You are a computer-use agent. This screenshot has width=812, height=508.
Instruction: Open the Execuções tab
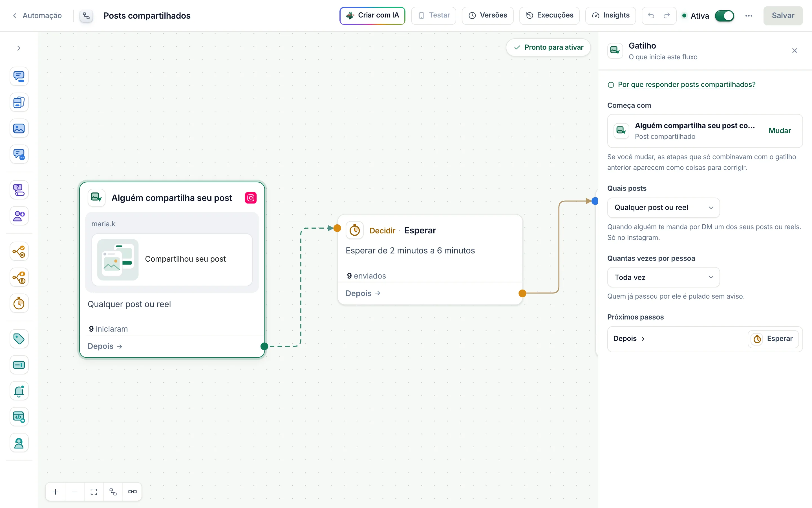coord(549,16)
